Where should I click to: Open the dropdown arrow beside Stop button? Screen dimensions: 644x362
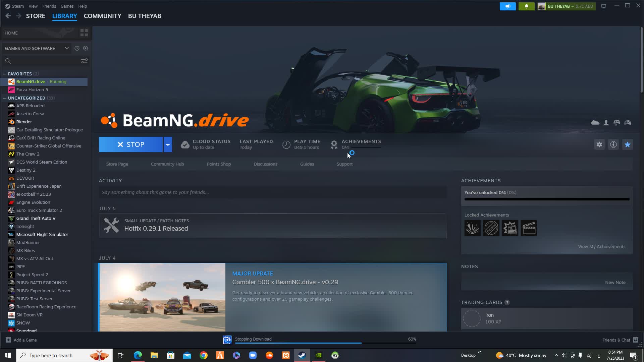pos(168,144)
